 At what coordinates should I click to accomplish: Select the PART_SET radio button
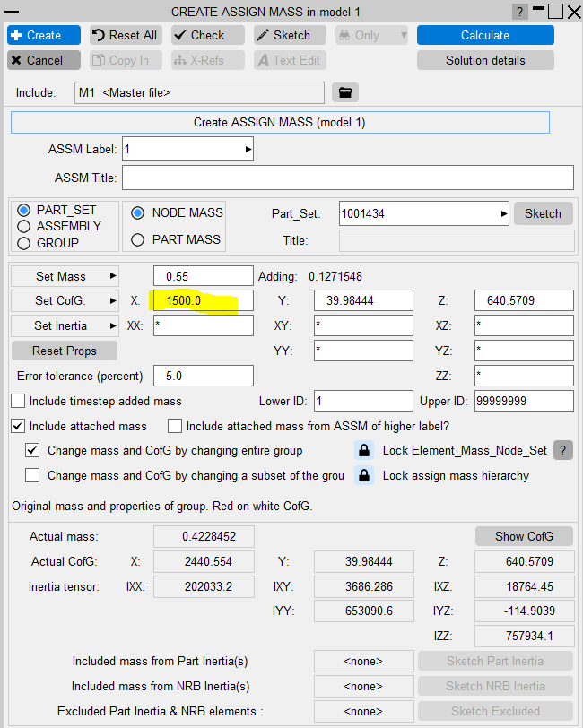(23, 211)
